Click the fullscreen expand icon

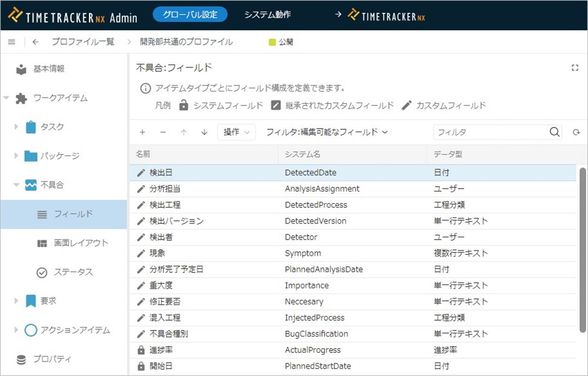(575, 68)
